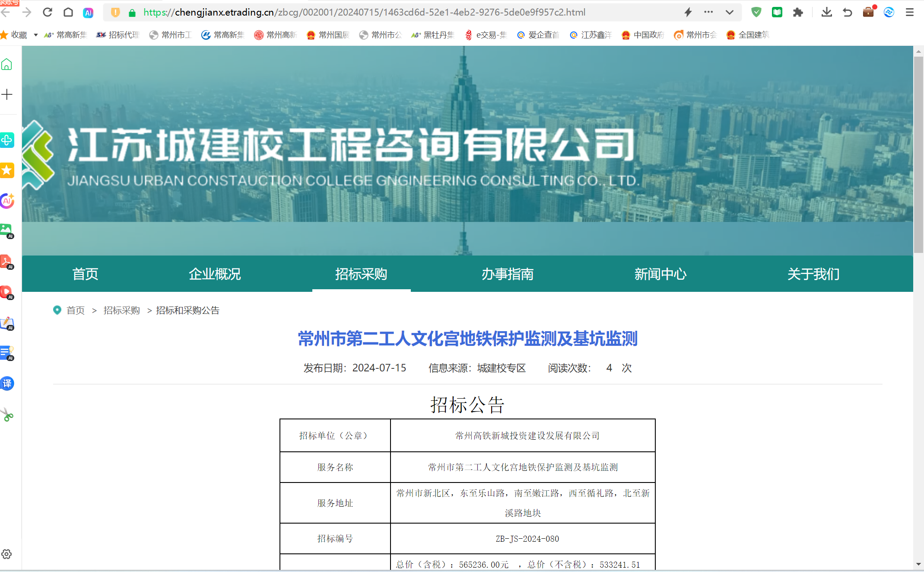Image resolution: width=924 pixels, height=572 pixels.
Task: Open the 中国政府 bookmark
Action: point(643,35)
